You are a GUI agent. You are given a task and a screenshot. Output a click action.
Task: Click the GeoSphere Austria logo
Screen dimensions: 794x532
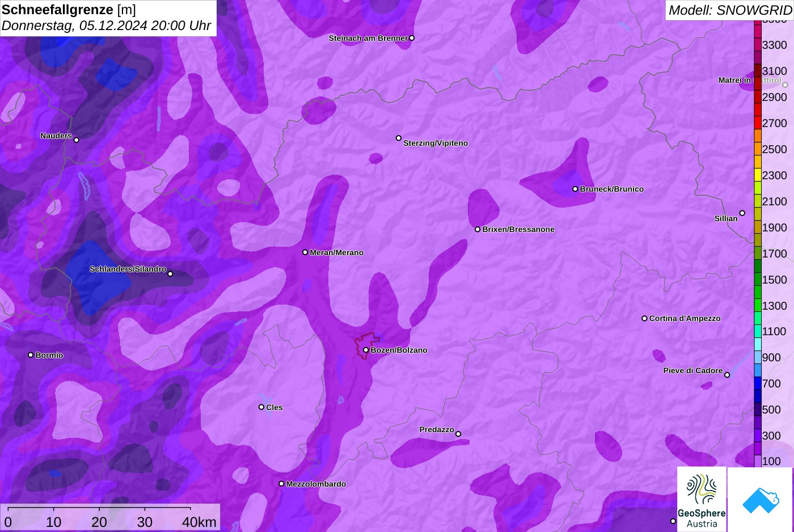point(702,499)
